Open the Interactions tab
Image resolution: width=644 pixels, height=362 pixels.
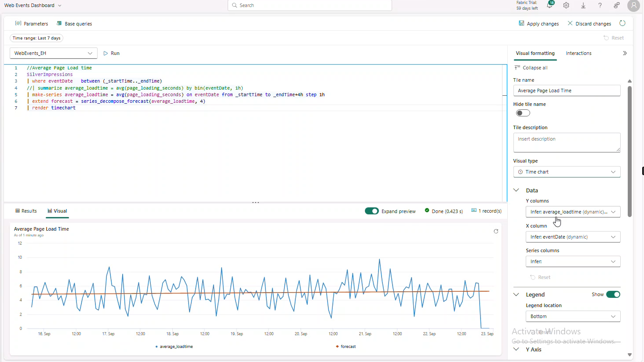pos(578,53)
